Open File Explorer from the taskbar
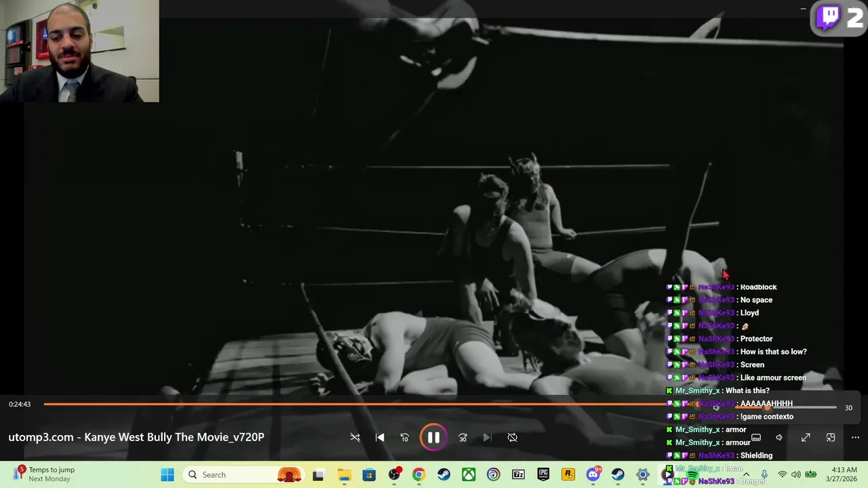 [x=344, y=474]
